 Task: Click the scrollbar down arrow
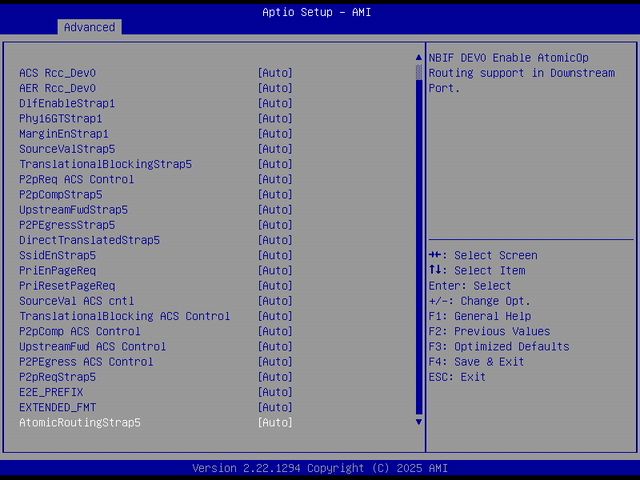coord(419,422)
